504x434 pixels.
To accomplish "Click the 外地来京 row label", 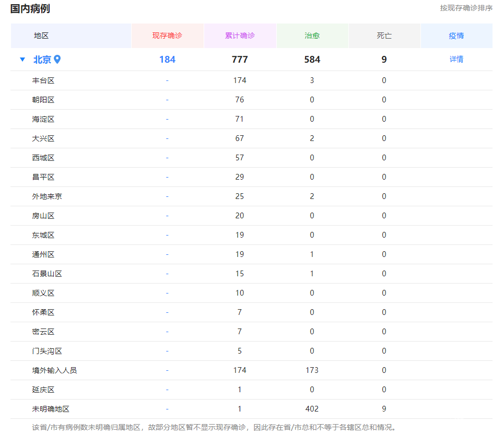I will (47, 196).
